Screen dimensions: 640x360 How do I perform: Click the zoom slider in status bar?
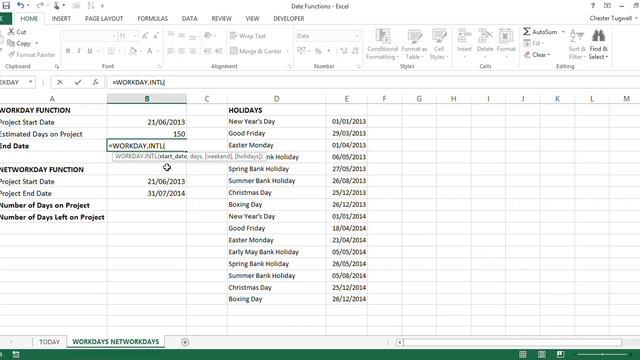[x=603, y=354]
